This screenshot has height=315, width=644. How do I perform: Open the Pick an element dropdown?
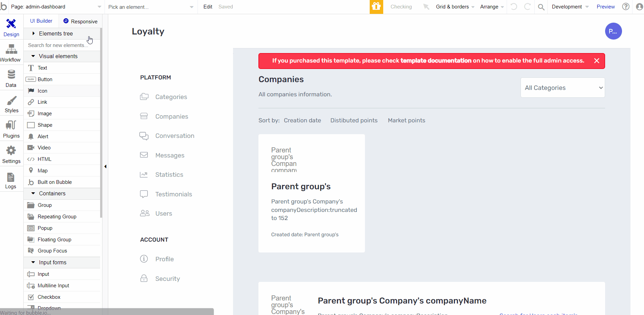pos(151,7)
